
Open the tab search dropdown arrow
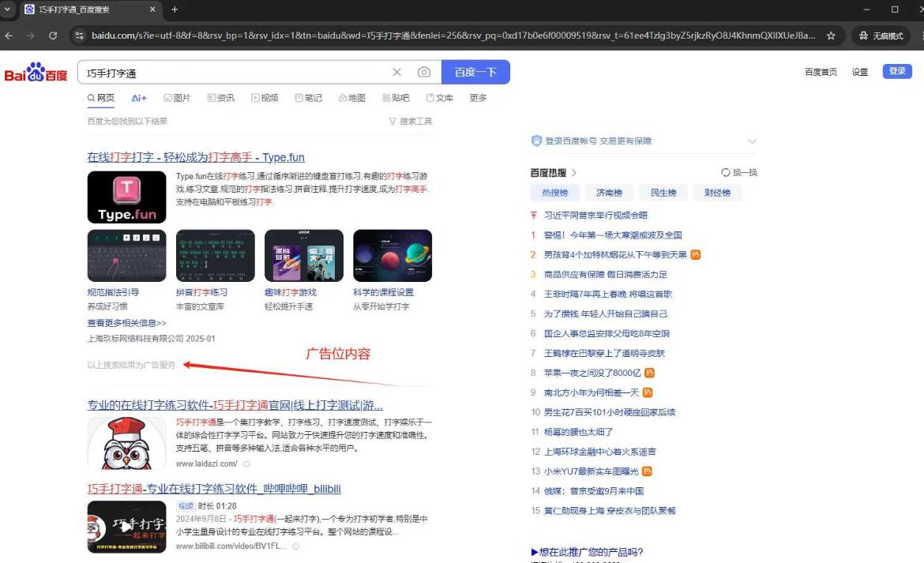tap(7, 9)
